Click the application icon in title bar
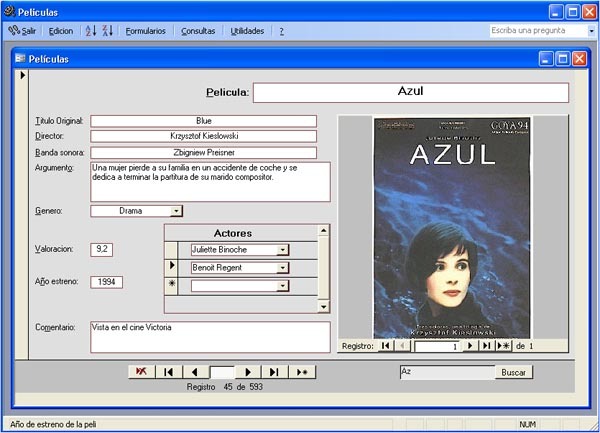The height and width of the screenshot is (433, 600). [9, 11]
